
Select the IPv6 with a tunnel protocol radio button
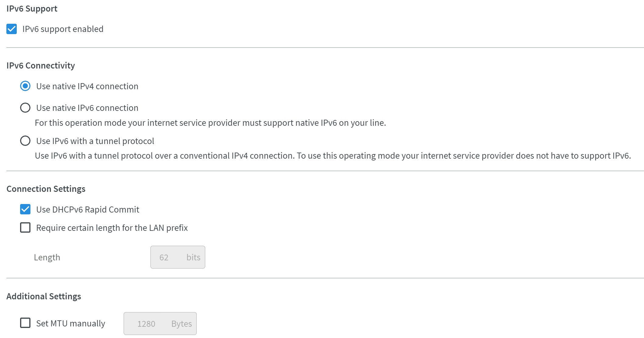tap(25, 141)
